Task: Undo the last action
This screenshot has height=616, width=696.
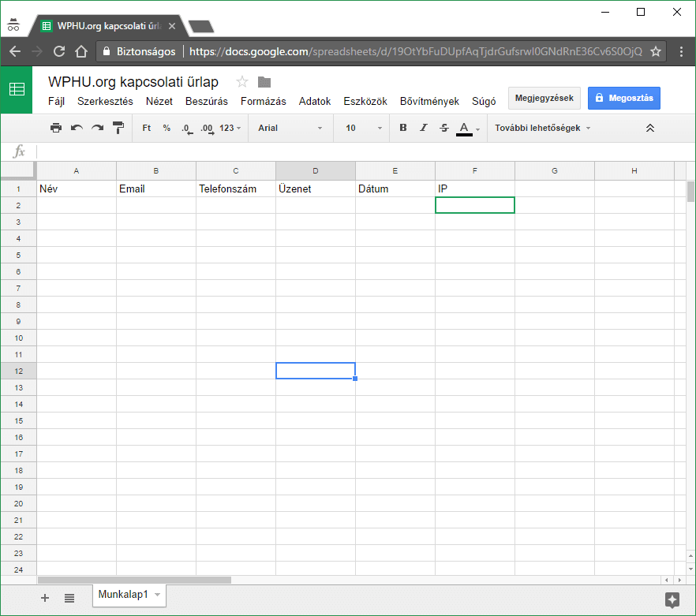Action: click(77, 128)
